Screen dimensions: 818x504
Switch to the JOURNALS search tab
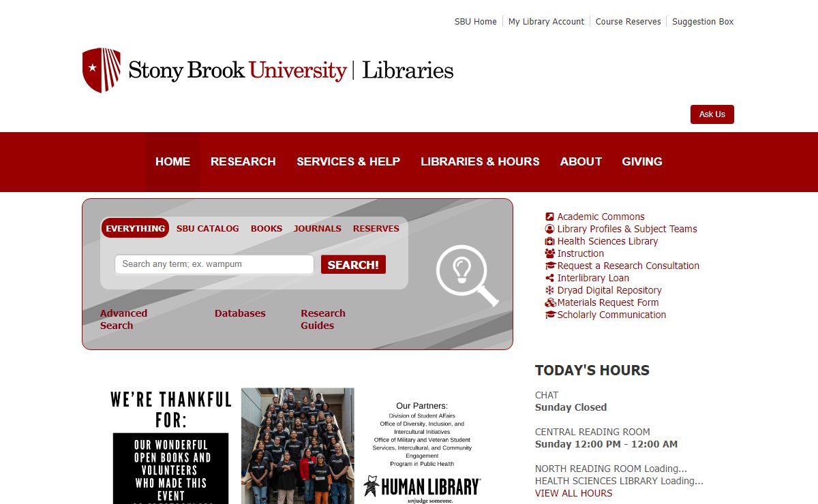(318, 228)
